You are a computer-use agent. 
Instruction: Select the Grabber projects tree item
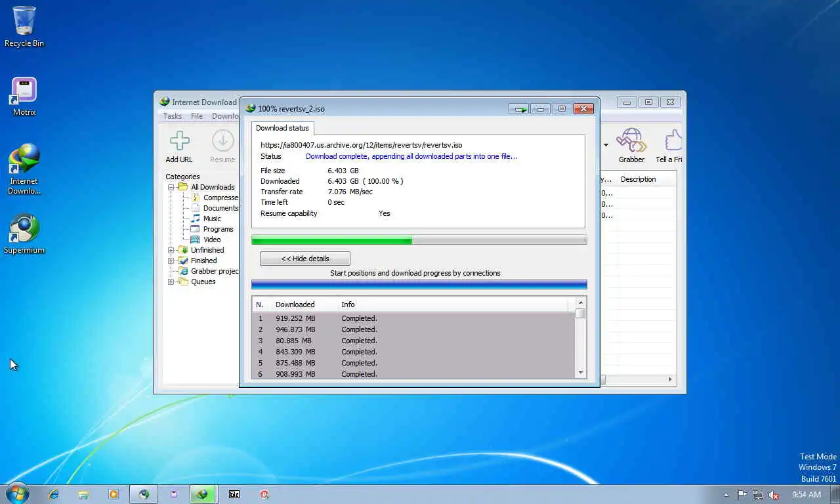[215, 271]
